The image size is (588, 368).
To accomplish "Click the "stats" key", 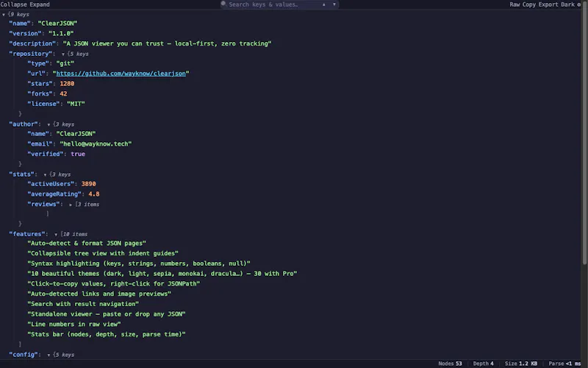I will point(21,174).
